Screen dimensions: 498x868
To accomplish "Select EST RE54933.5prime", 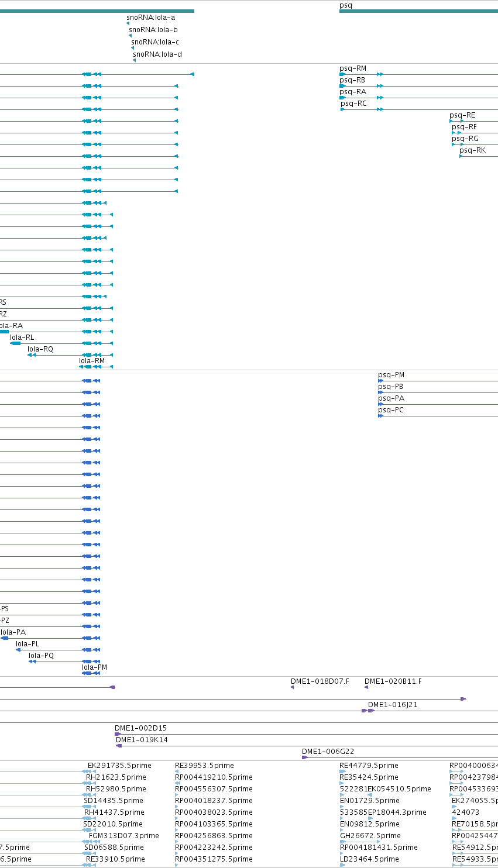I will pyautogui.click(x=475, y=859).
